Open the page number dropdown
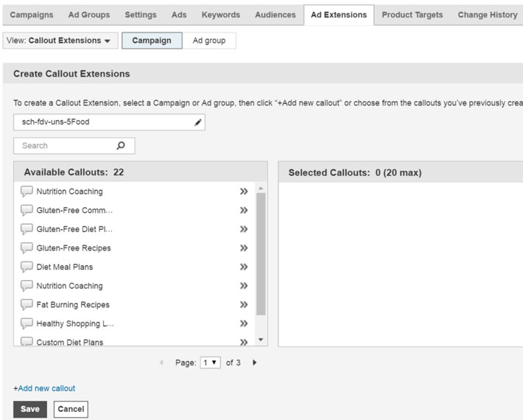 210,363
